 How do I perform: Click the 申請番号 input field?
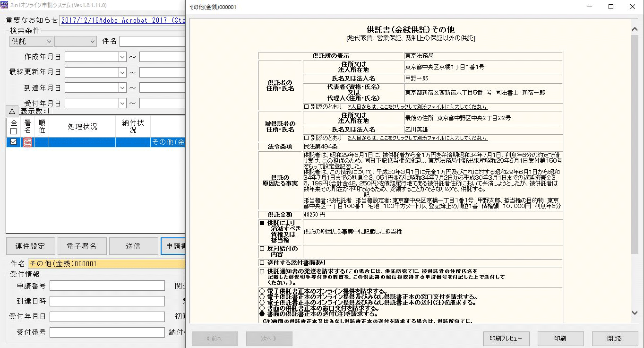click(x=107, y=286)
